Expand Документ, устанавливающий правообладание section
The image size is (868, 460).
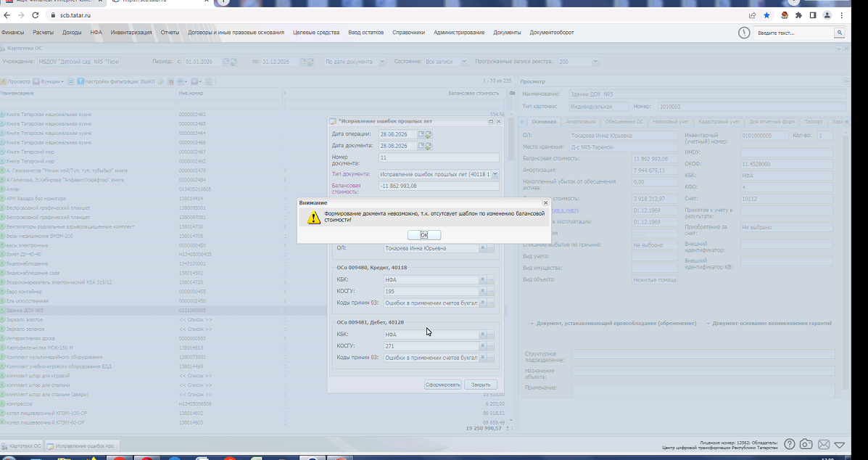tap(532, 324)
